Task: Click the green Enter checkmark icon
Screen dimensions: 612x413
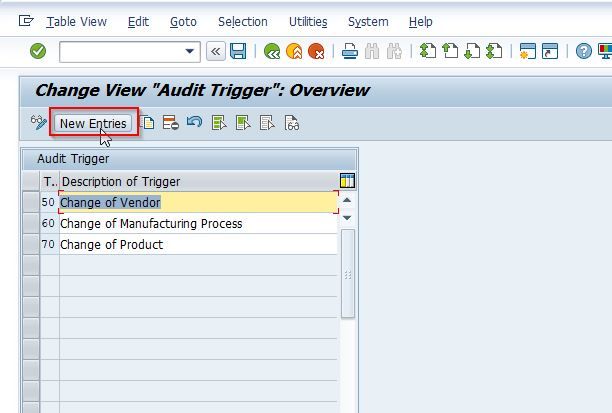Action: point(38,51)
